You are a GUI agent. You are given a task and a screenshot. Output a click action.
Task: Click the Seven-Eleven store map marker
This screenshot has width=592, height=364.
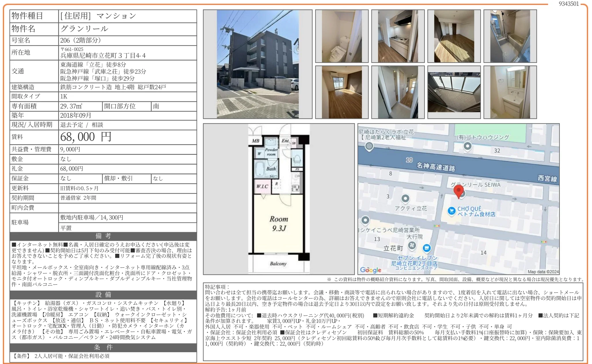click(427, 248)
